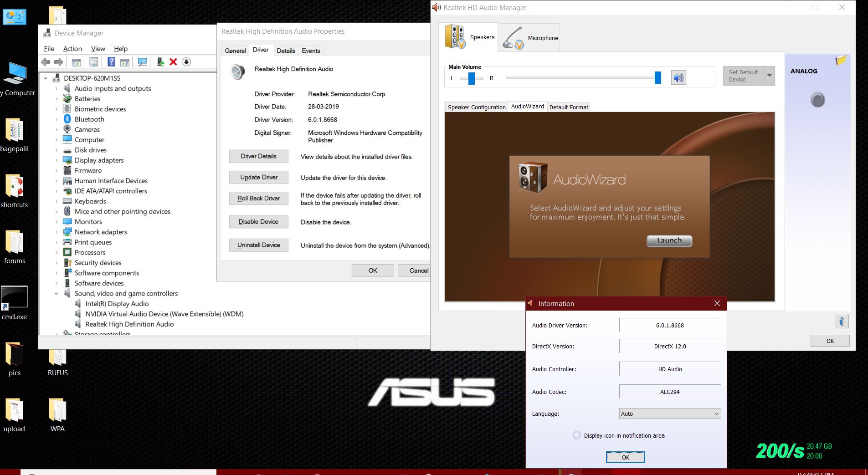Scan for hardware changes via the monitor icon
The image size is (868, 475).
[143, 62]
